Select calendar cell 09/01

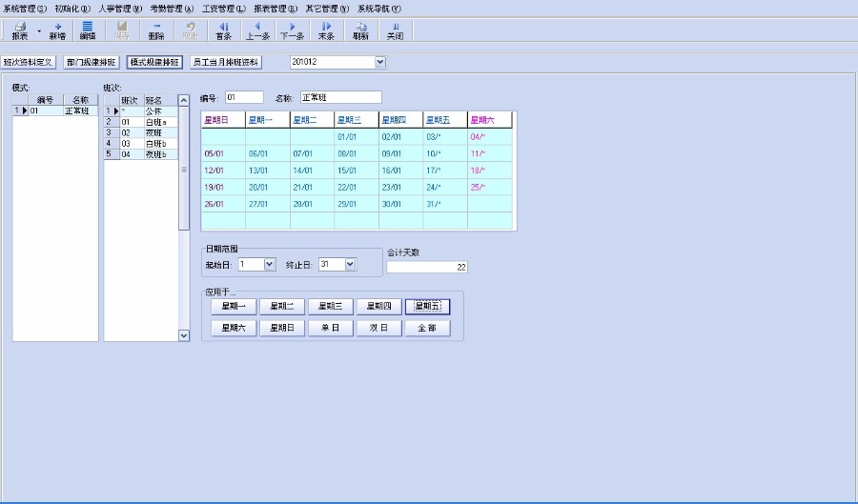click(x=400, y=153)
